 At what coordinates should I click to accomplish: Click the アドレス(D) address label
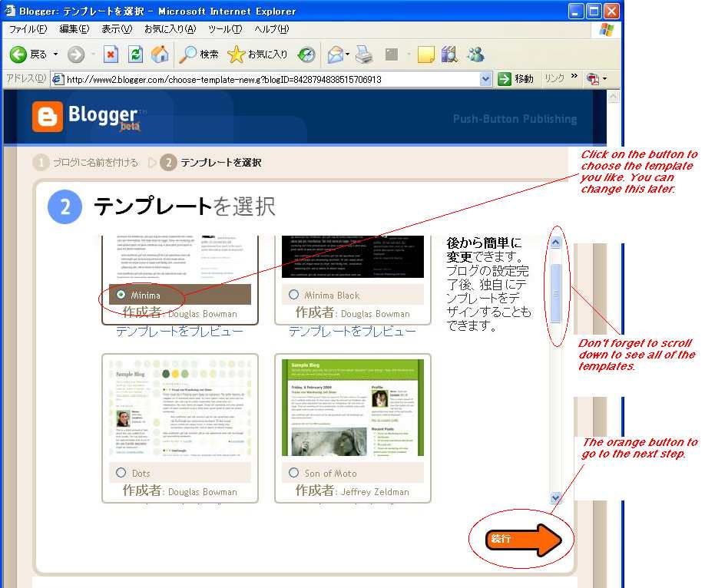click(x=26, y=78)
